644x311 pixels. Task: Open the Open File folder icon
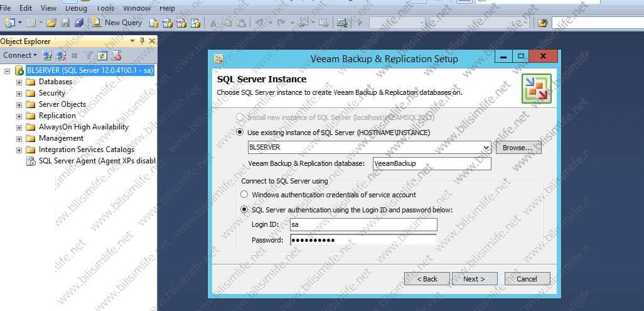[51, 23]
